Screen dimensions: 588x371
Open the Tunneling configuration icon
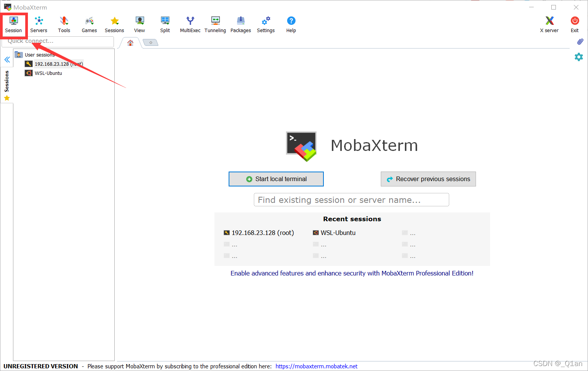coord(215,24)
